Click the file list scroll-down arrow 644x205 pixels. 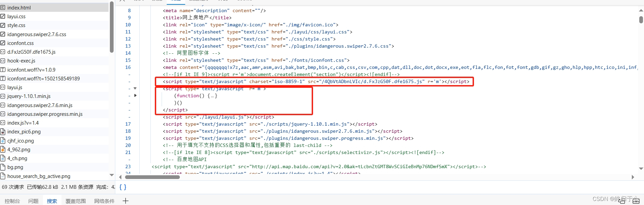click(112, 175)
